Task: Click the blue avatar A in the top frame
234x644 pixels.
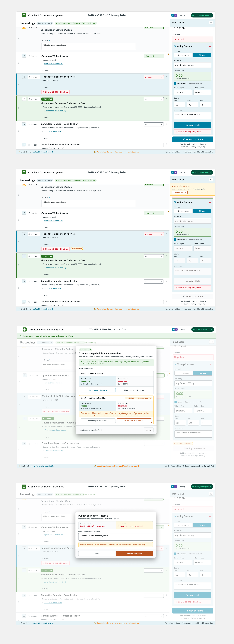Action: click(173, 15)
